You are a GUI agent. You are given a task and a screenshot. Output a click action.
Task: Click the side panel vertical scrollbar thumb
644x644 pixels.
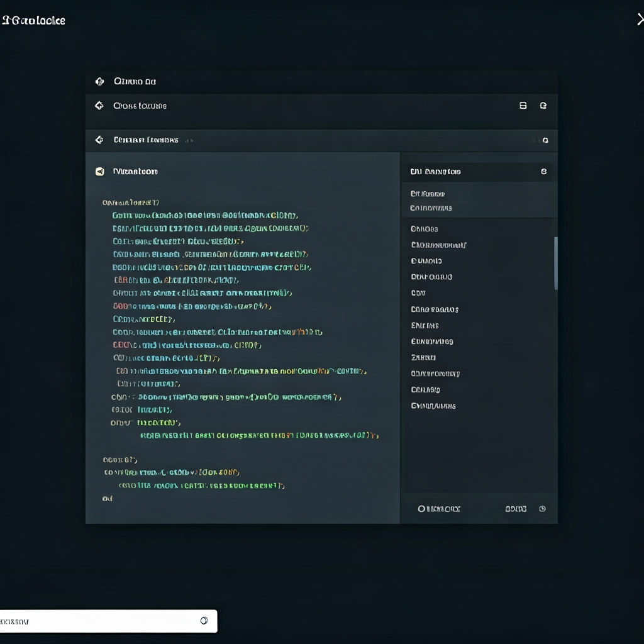[555, 263]
